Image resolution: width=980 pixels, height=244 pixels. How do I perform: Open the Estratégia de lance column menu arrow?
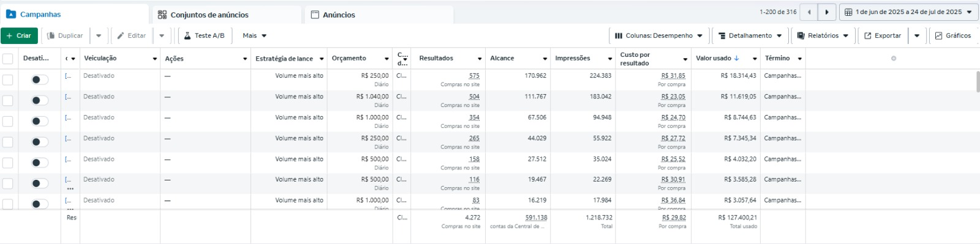pyautogui.click(x=322, y=59)
